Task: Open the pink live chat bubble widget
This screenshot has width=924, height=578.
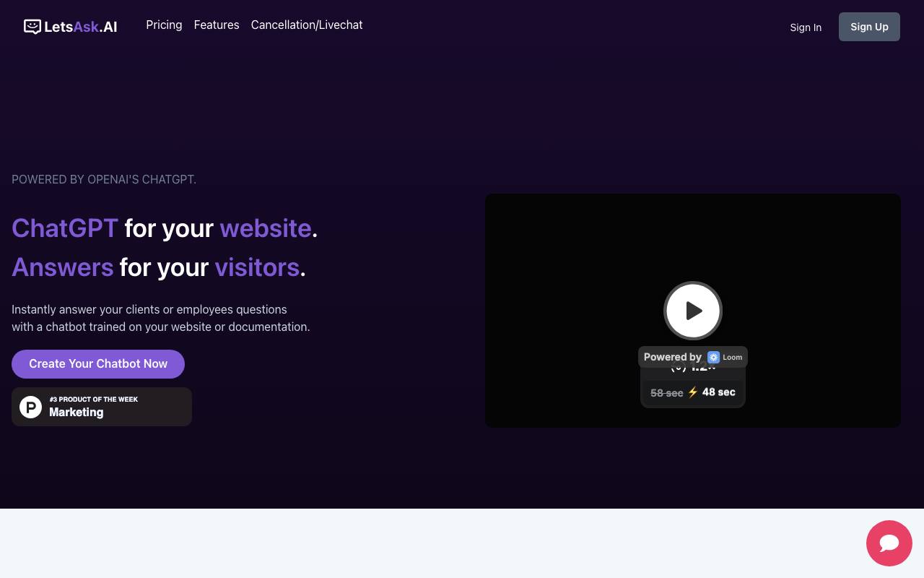Action: 889,543
